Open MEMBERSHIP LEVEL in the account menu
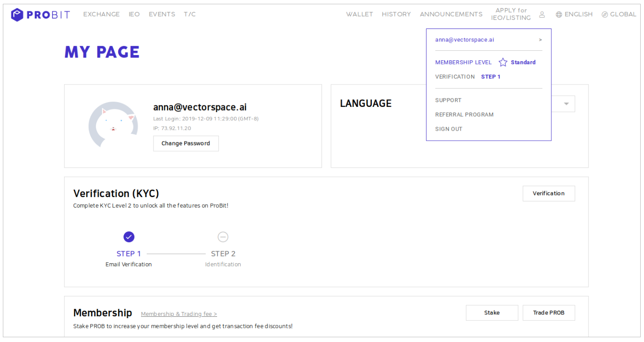Screen dimensions: 644x342 point(464,62)
